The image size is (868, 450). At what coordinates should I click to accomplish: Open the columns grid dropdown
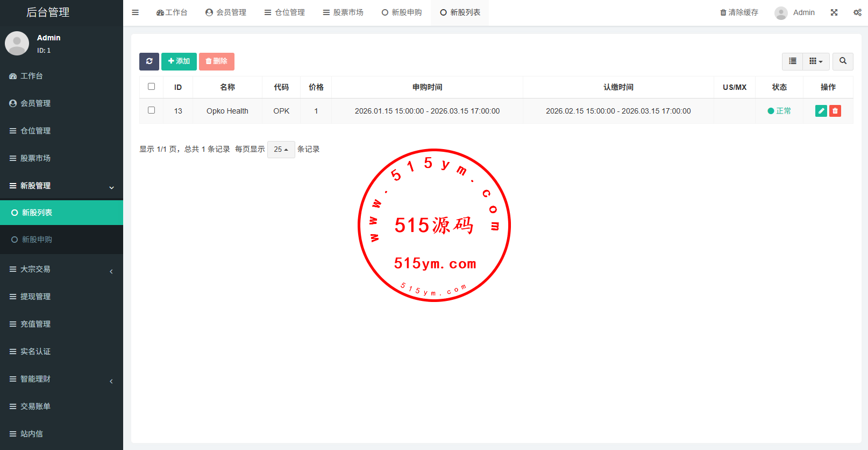click(x=816, y=61)
